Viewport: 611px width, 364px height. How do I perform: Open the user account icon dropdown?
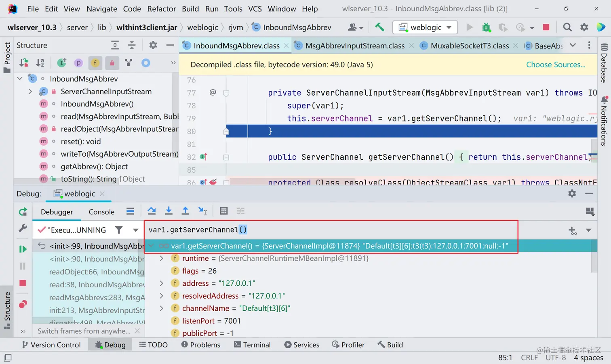tap(356, 27)
